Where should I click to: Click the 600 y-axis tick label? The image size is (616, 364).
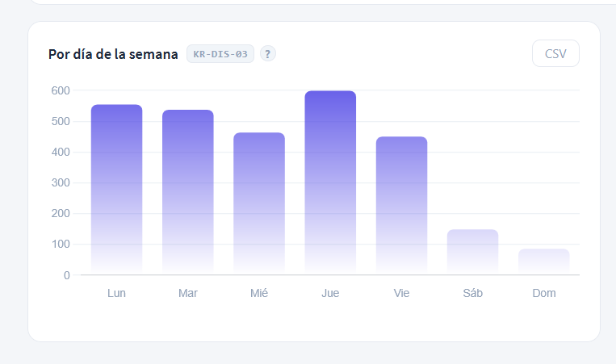coord(61,90)
